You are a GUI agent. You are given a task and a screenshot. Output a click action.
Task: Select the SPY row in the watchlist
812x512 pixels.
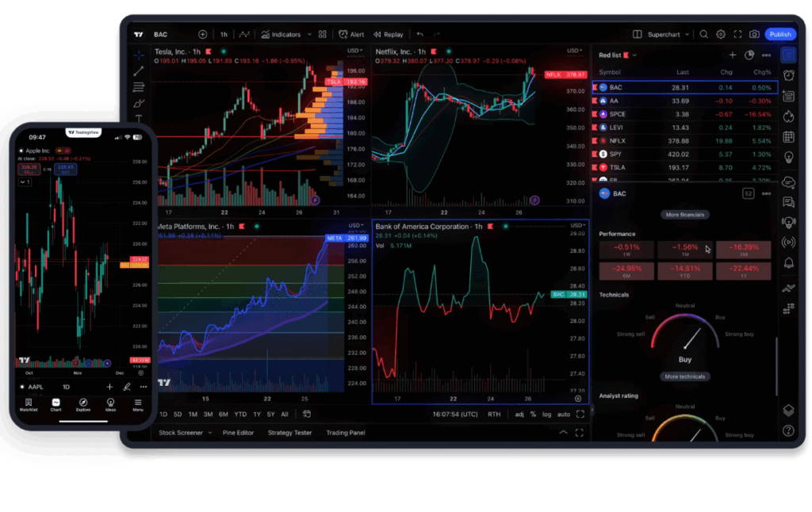pyautogui.click(x=684, y=155)
